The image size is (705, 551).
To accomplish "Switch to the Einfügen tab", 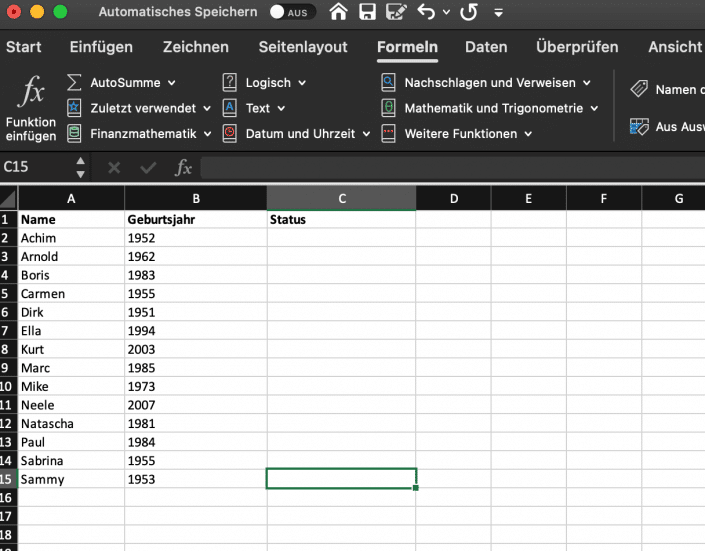I will [101, 47].
